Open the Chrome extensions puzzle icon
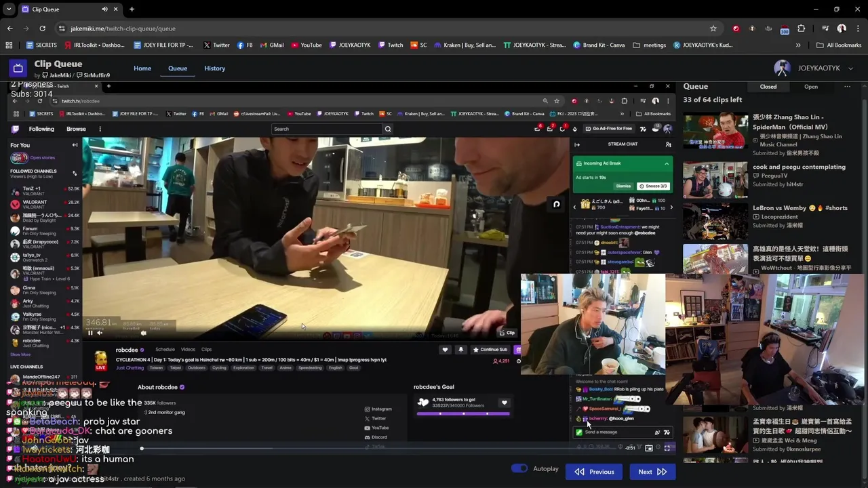Screen dimensions: 868x488 [x=801, y=28]
